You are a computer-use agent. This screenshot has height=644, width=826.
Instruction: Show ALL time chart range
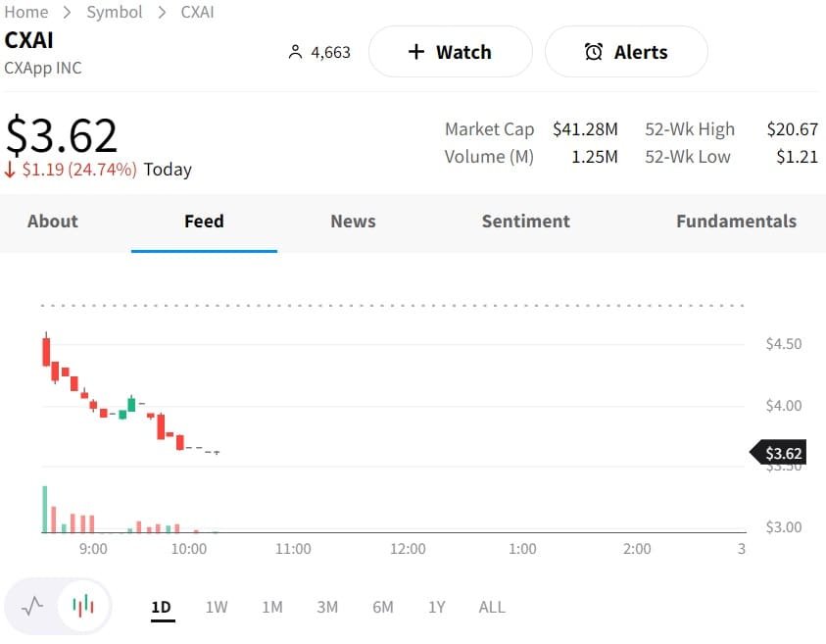[x=492, y=607]
